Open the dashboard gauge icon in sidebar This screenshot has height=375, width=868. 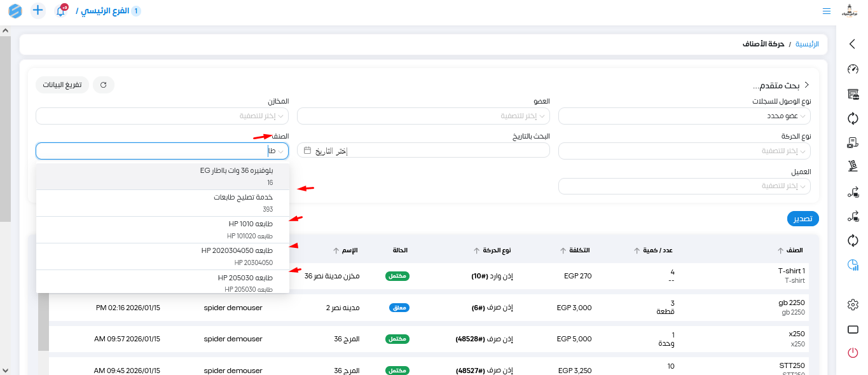pos(853,70)
